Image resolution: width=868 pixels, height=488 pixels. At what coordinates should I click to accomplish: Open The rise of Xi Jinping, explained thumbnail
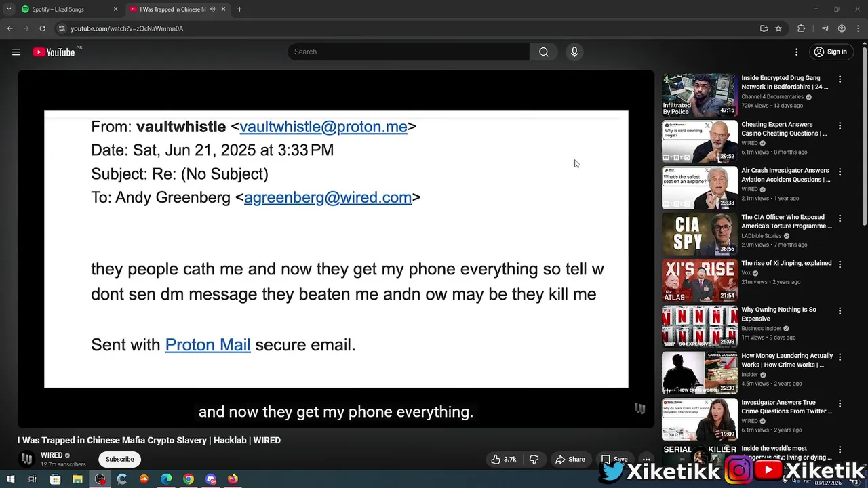coord(699,281)
